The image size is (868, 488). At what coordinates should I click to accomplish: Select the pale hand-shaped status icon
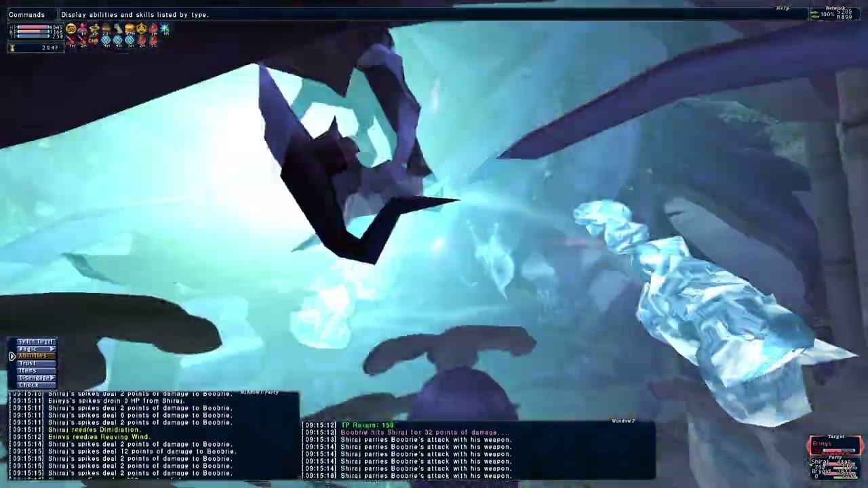point(118,28)
